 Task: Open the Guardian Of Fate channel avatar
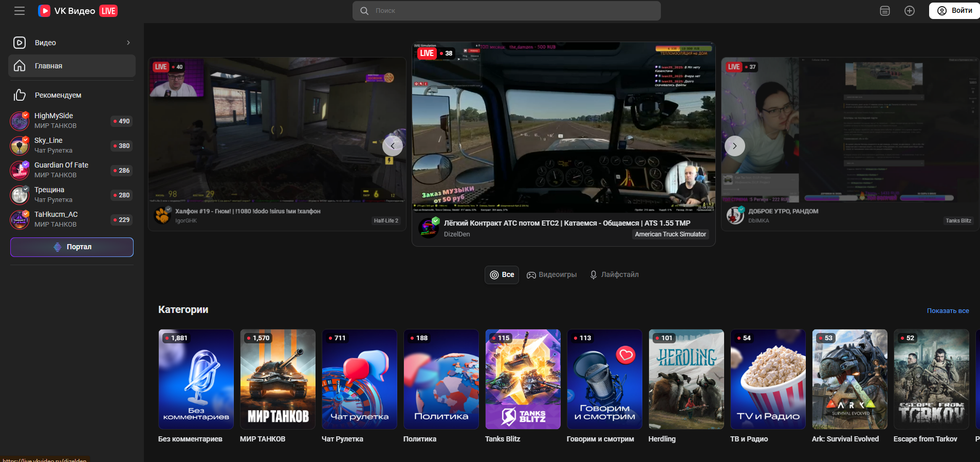(20, 170)
